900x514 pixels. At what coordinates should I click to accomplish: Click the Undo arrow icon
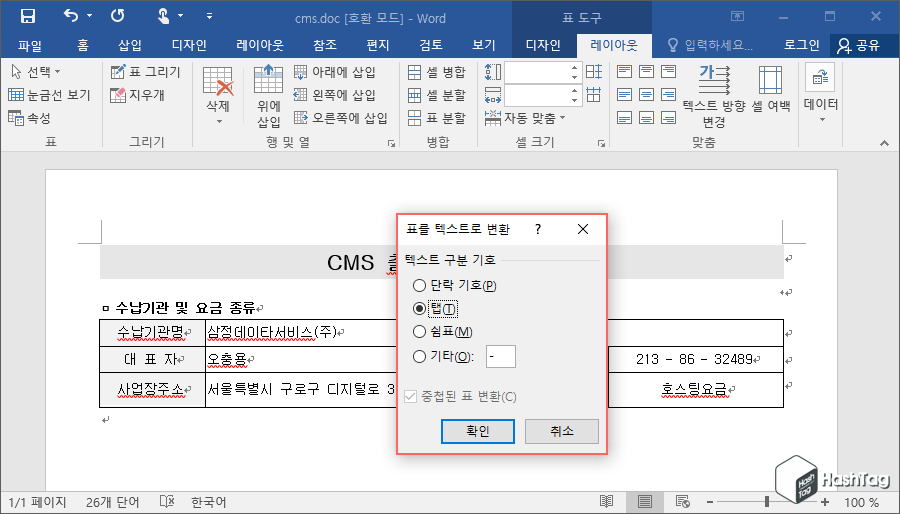point(71,16)
